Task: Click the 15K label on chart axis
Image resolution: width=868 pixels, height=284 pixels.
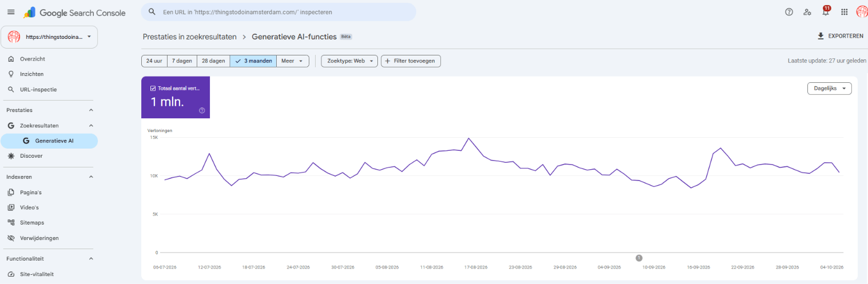Action: (154, 137)
